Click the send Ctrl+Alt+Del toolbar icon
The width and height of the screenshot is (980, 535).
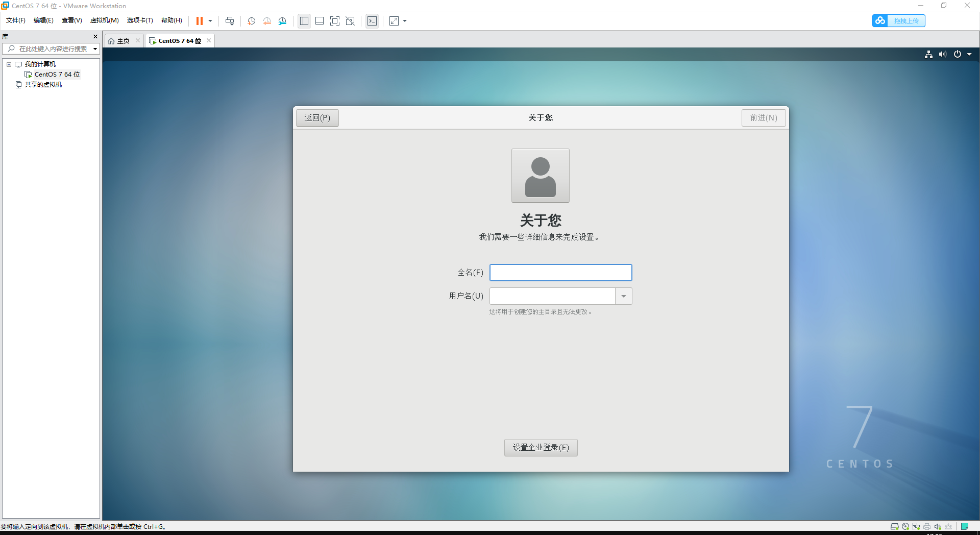pos(230,21)
